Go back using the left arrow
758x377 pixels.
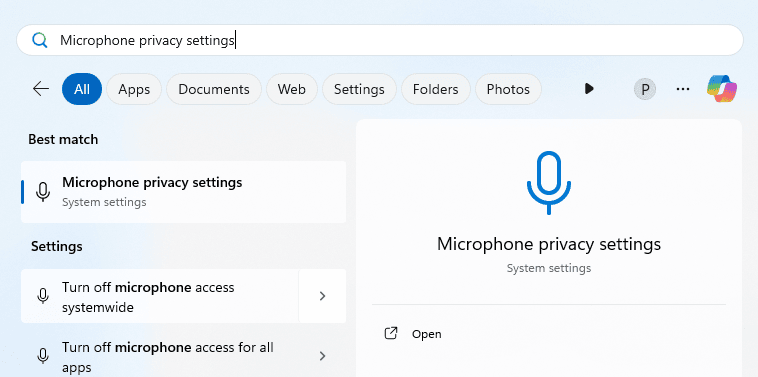(41, 89)
